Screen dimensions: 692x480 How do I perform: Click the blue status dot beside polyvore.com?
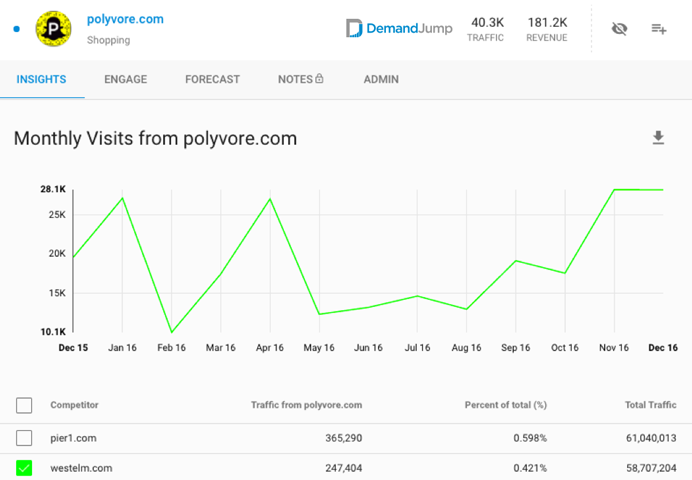tap(17, 29)
